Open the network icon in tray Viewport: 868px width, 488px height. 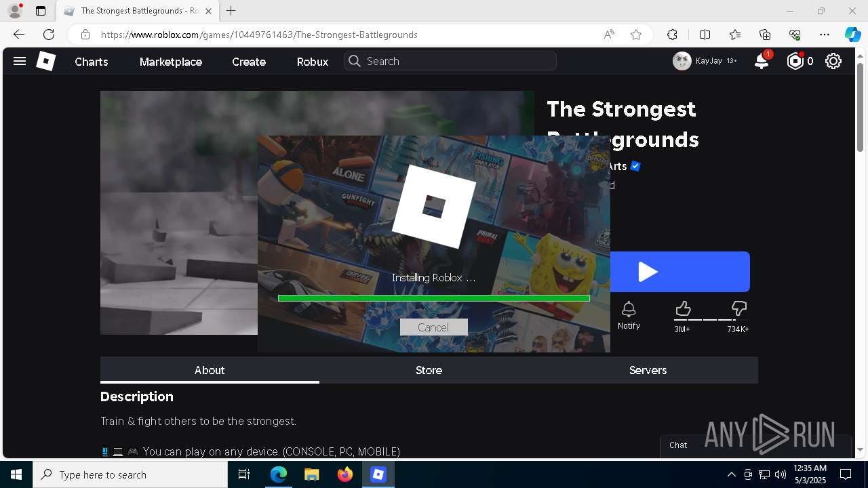tap(764, 474)
